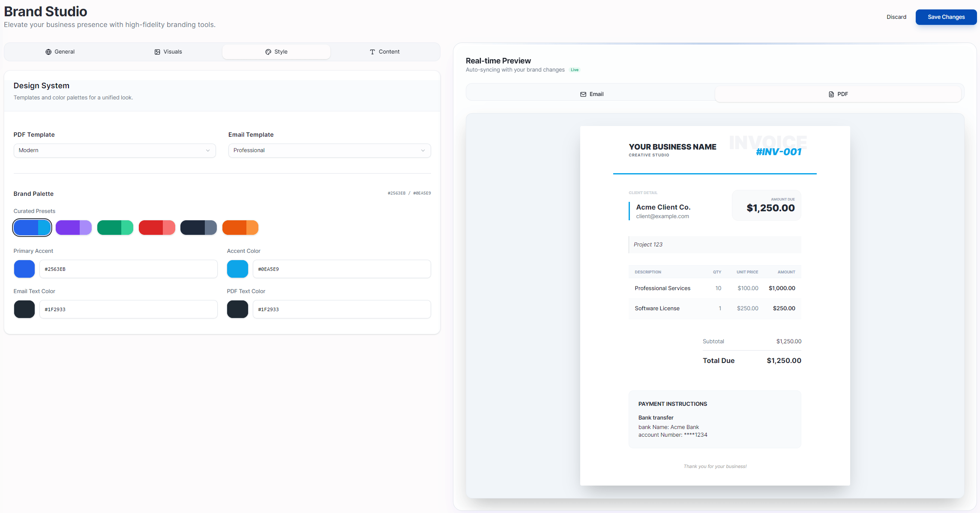Viewport: 980px width, 513px height.
Task: Select the purple curated preset
Action: tap(74, 228)
